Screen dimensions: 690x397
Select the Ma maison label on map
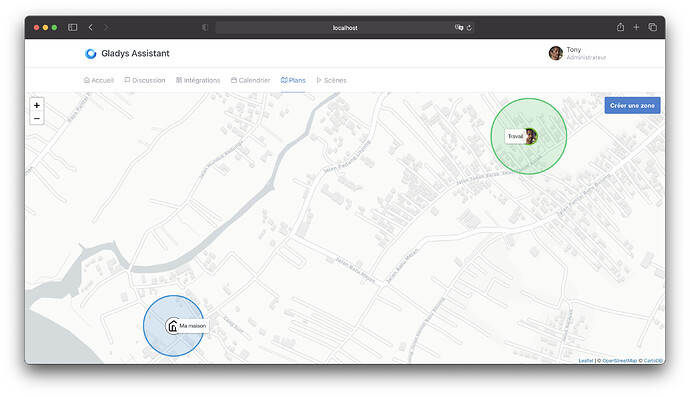[193, 326]
